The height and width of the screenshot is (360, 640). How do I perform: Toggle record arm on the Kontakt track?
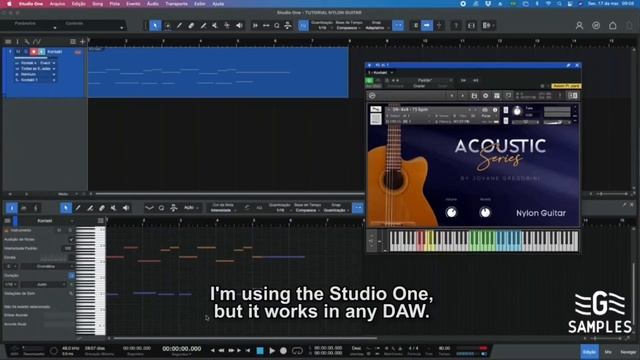33,52
